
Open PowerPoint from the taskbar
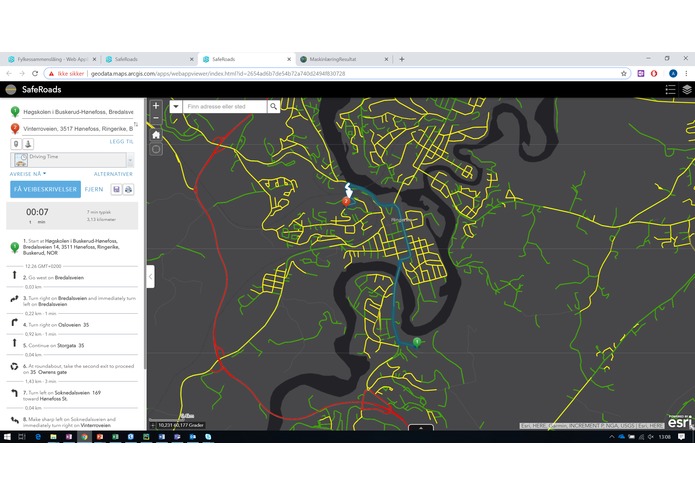coord(100,437)
